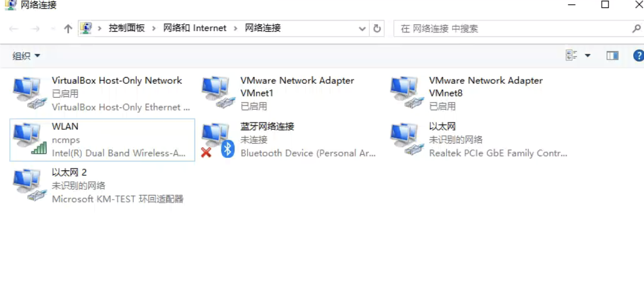Toggle the preview pane button
644x281 pixels.
click(x=612, y=55)
